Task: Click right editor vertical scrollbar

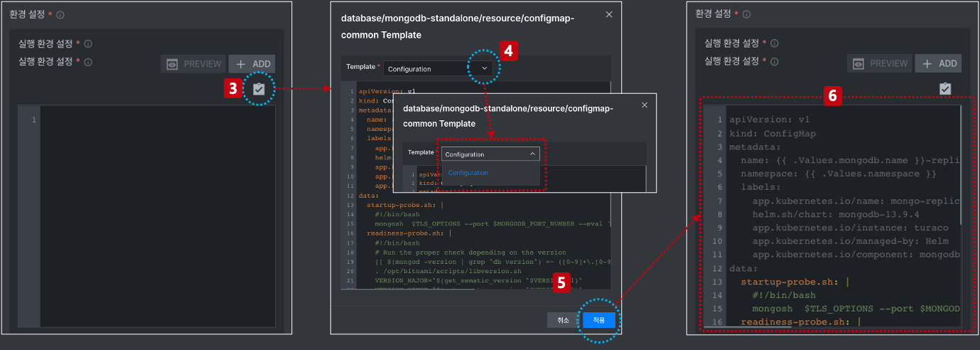Action: click(961, 165)
